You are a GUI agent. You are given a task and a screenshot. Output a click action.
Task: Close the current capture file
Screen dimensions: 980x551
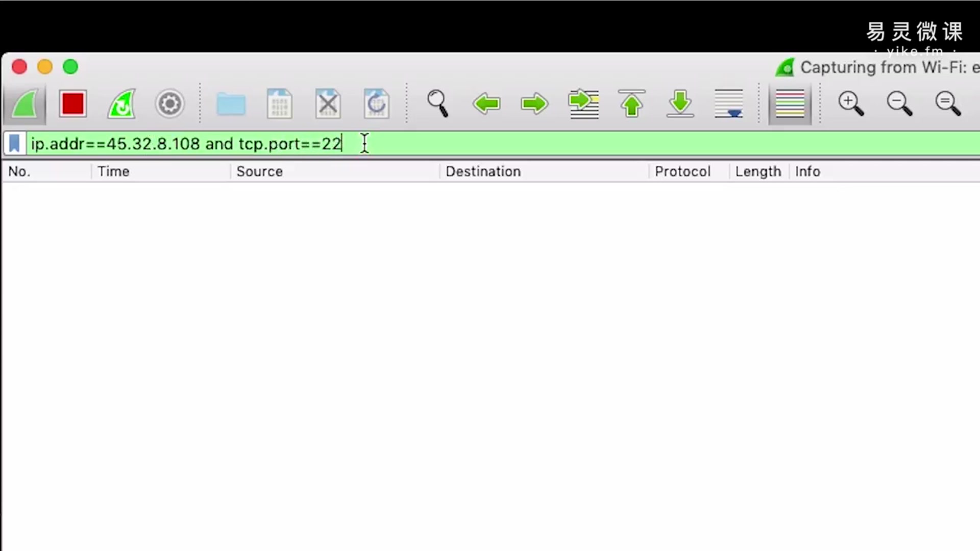click(x=328, y=104)
